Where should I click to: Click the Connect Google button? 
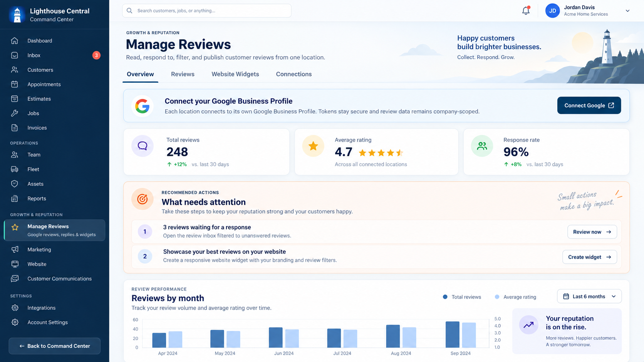(x=589, y=105)
